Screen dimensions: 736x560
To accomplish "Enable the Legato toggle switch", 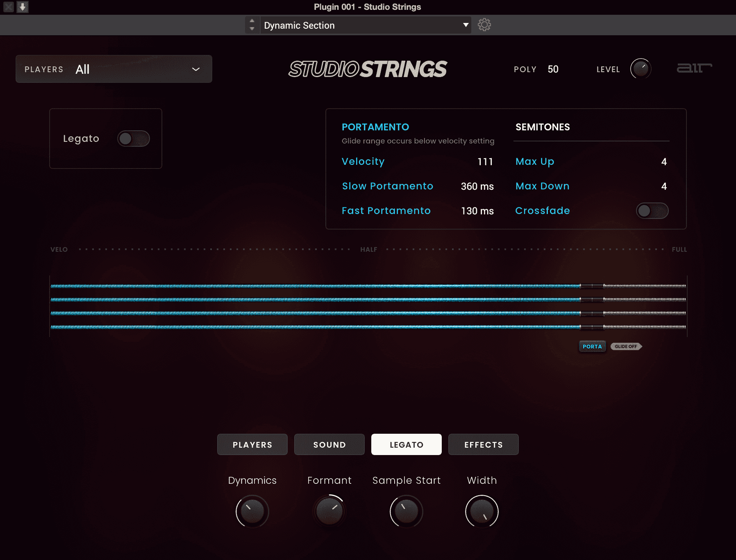I will point(133,139).
